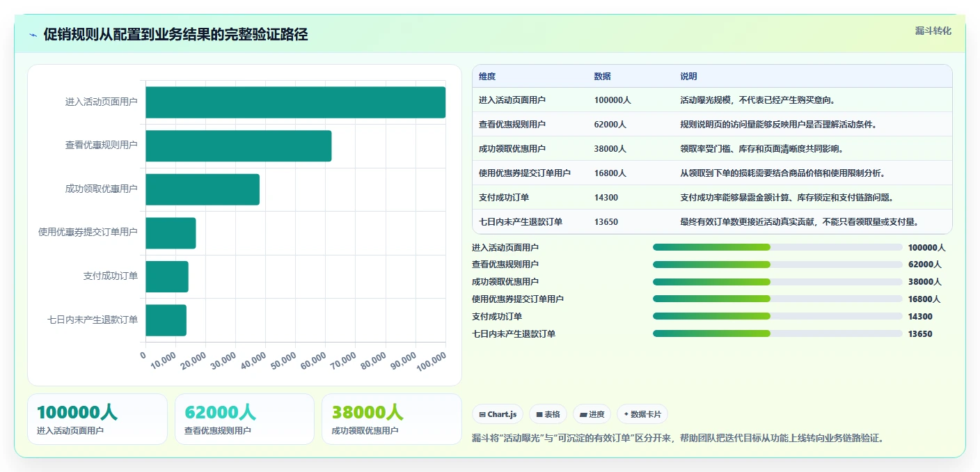Screen dimensions: 980x472
Task: Click progress value 13650 at row end
Action: [x=920, y=334]
